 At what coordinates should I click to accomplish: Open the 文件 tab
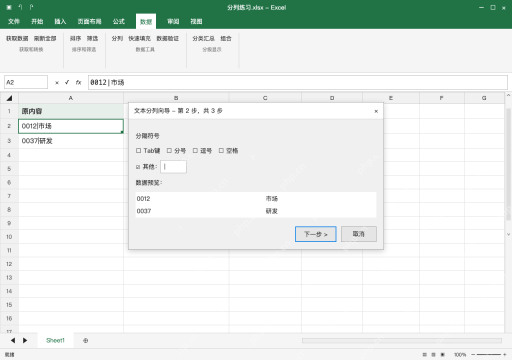14,22
